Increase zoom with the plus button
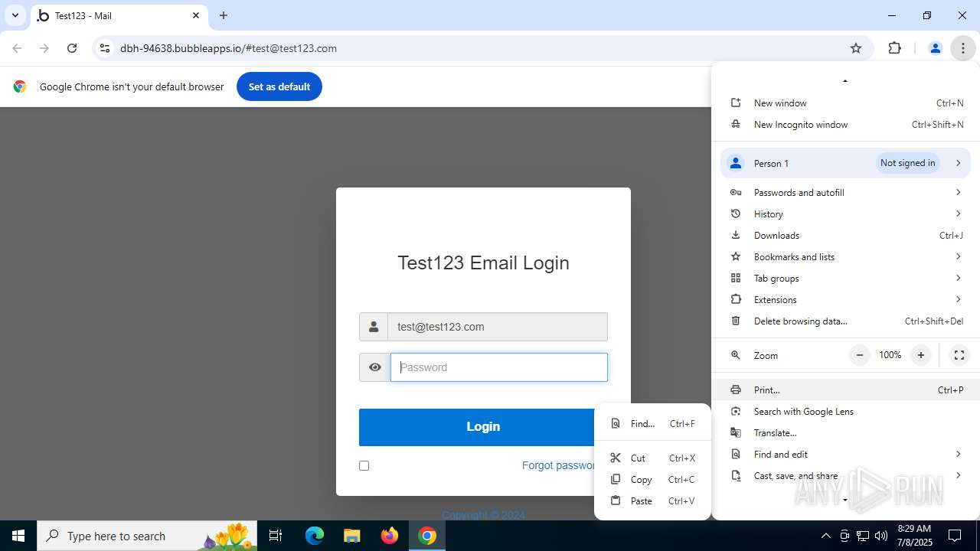This screenshot has height=551, width=980. pyautogui.click(x=921, y=355)
